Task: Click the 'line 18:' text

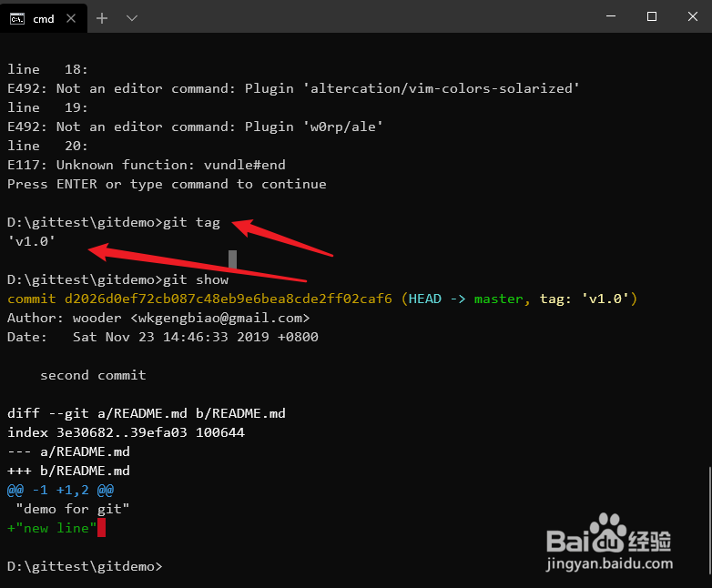Action: (x=47, y=69)
